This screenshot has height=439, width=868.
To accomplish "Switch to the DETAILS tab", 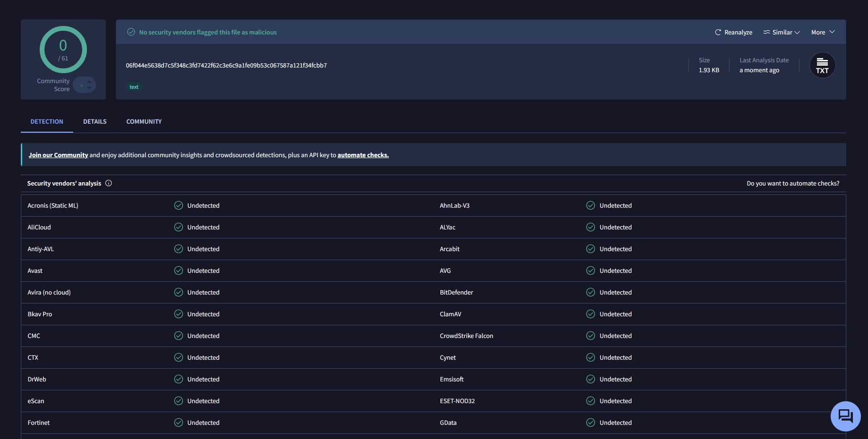I will (x=95, y=121).
